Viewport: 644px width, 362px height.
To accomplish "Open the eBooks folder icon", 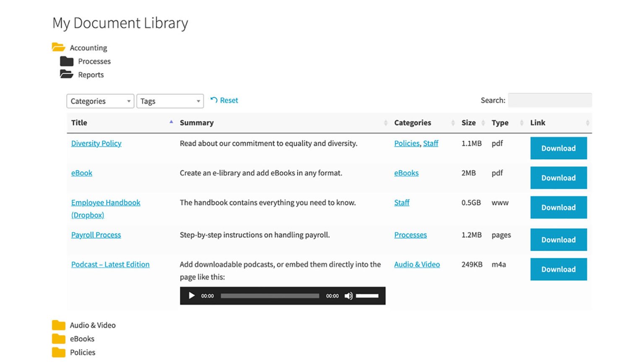I will pyautogui.click(x=58, y=339).
